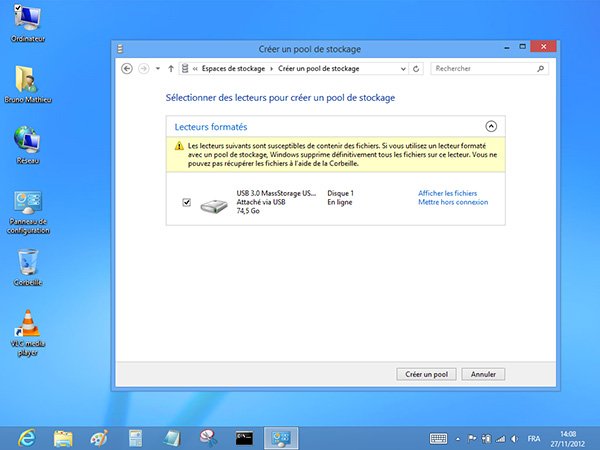Screen dimensions: 600x450
Task: Open Panneau de configuration desktop icon
Action: point(28,213)
